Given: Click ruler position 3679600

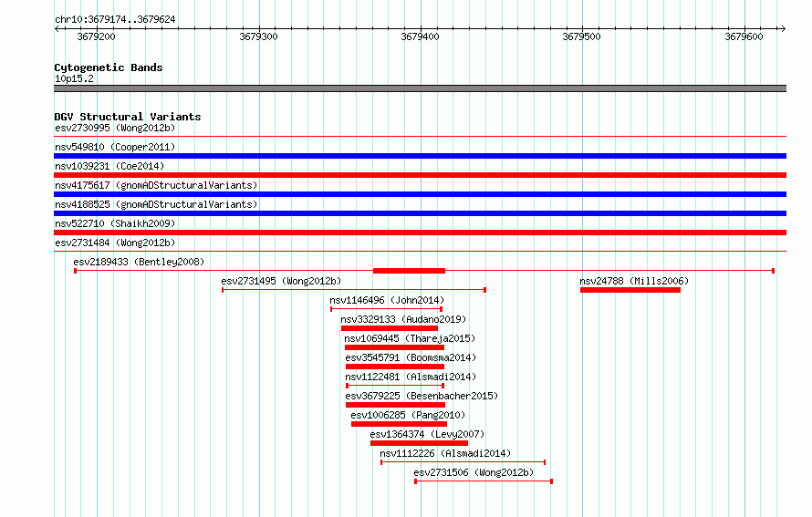Looking at the screenshot, I should pos(744,36).
